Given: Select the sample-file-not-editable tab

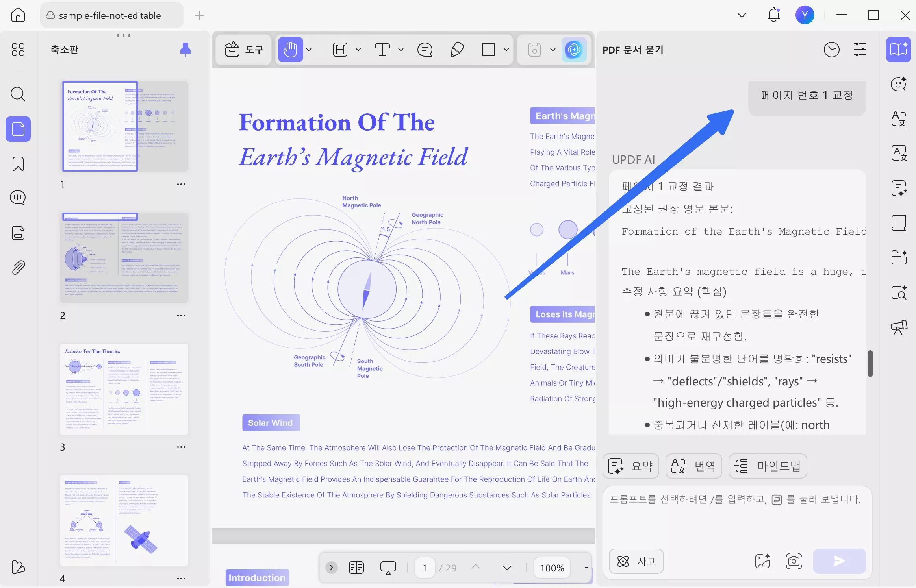Looking at the screenshot, I should click(110, 15).
